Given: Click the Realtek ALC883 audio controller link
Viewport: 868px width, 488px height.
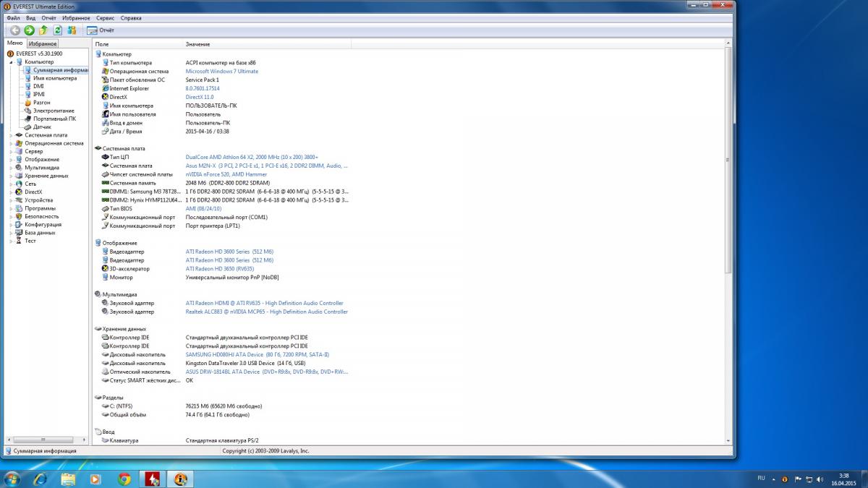Looking at the screenshot, I should pyautogui.click(x=267, y=312).
